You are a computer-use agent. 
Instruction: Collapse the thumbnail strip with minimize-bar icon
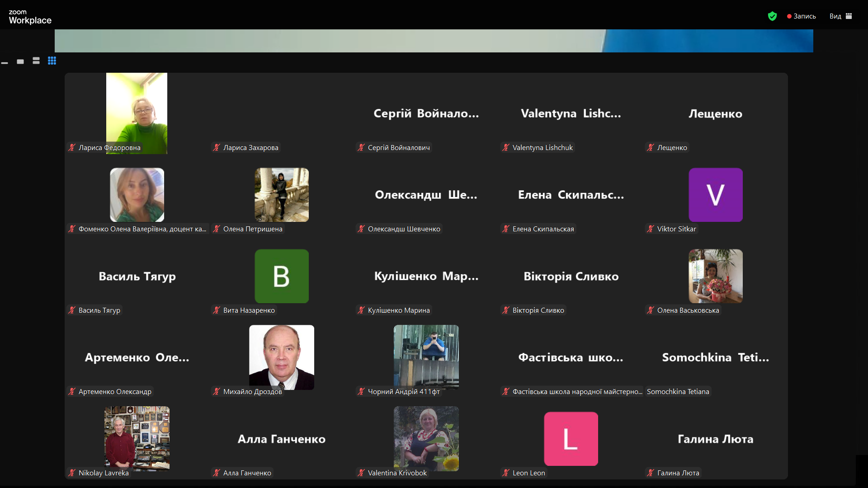click(5, 63)
